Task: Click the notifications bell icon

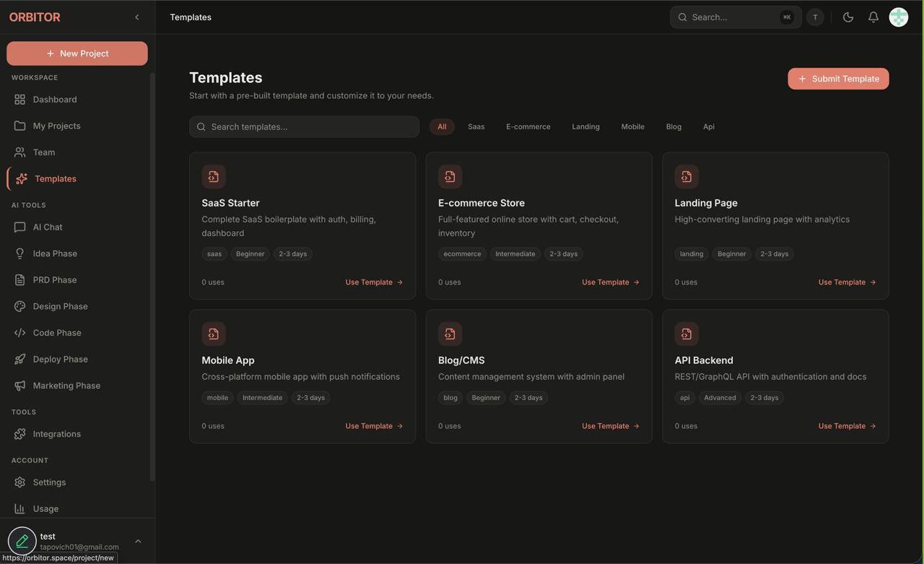Action: click(x=873, y=17)
